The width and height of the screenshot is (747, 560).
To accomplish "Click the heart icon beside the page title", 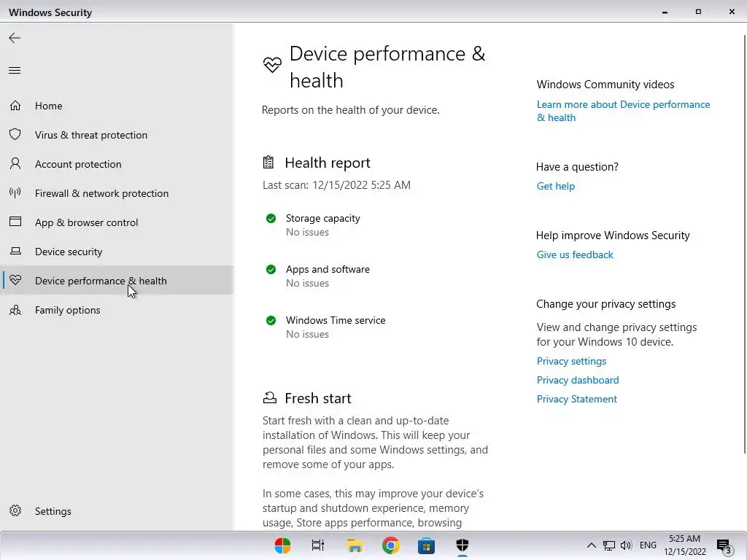I will (x=272, y=65).
